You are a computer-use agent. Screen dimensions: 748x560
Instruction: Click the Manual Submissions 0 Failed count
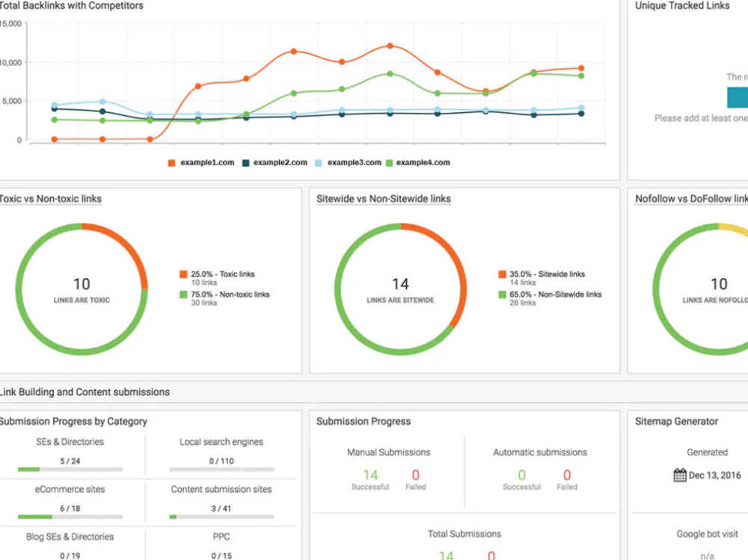pos(415,475)
